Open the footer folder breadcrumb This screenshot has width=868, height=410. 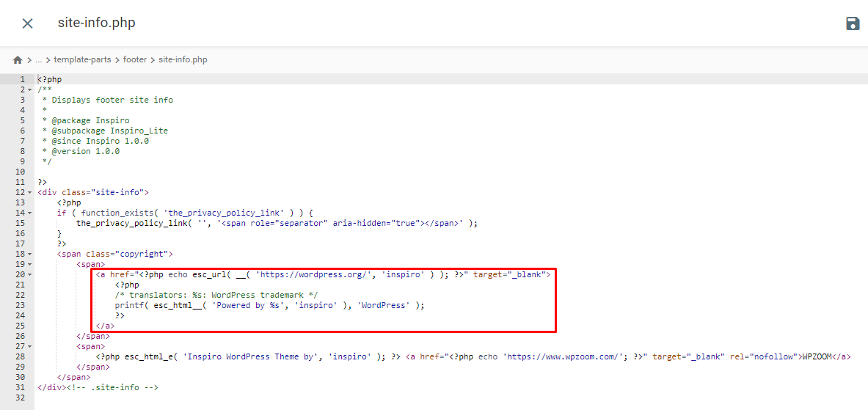tap(135, 59)
